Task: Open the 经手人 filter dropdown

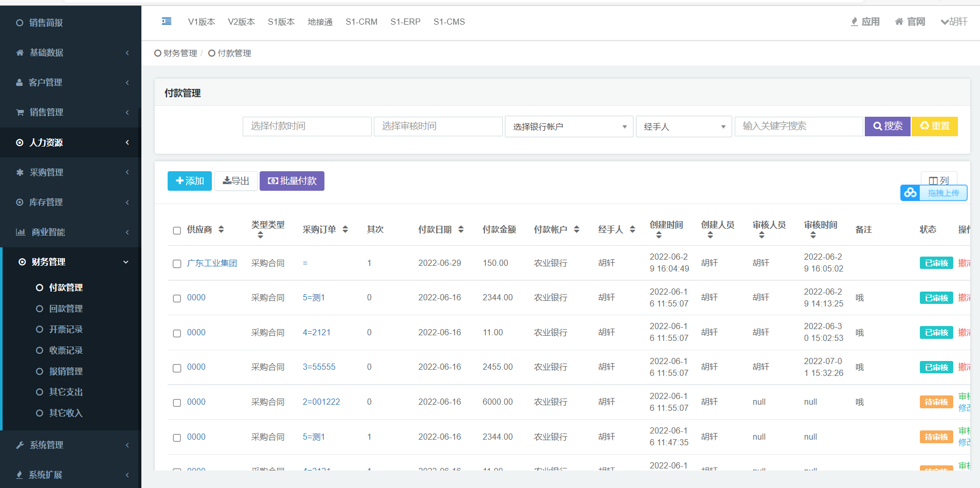Action: 684,126
